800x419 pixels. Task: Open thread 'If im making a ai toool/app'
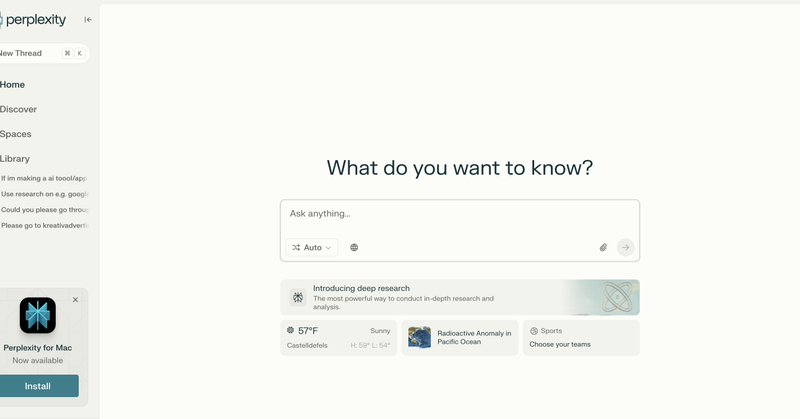[44, 178]
